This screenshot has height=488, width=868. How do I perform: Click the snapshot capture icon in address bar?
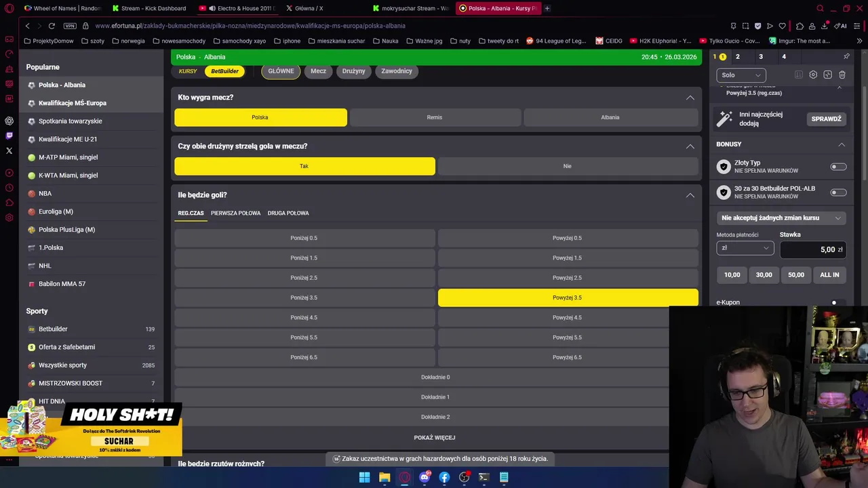click(x=745, y=26)
